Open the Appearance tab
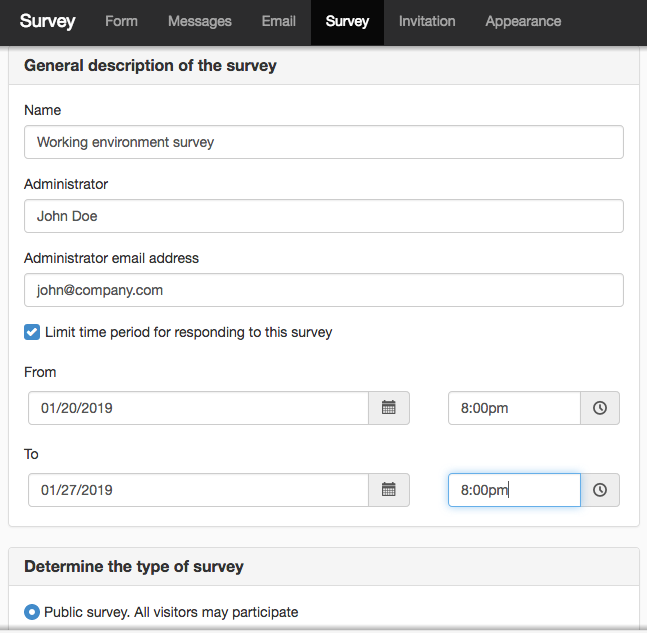Screen dimensions: 647x633 (523, 21)
